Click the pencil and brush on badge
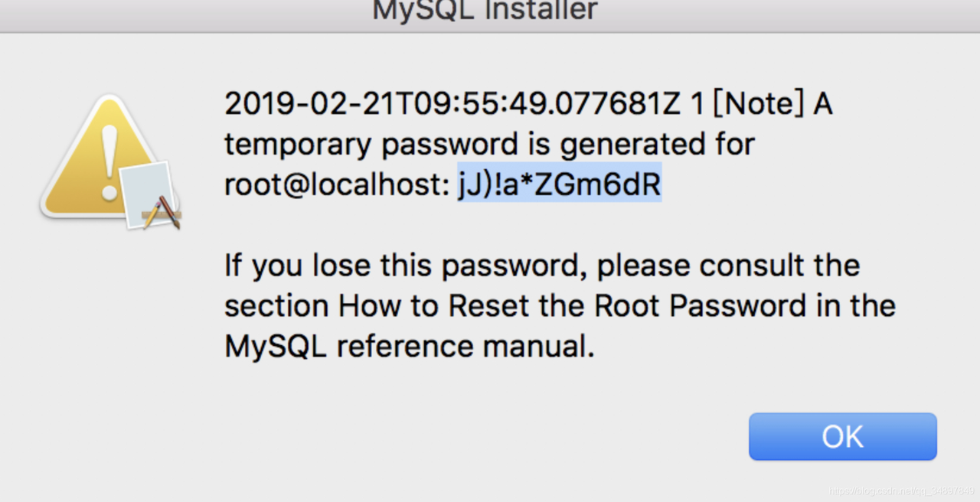 [162, 212]
